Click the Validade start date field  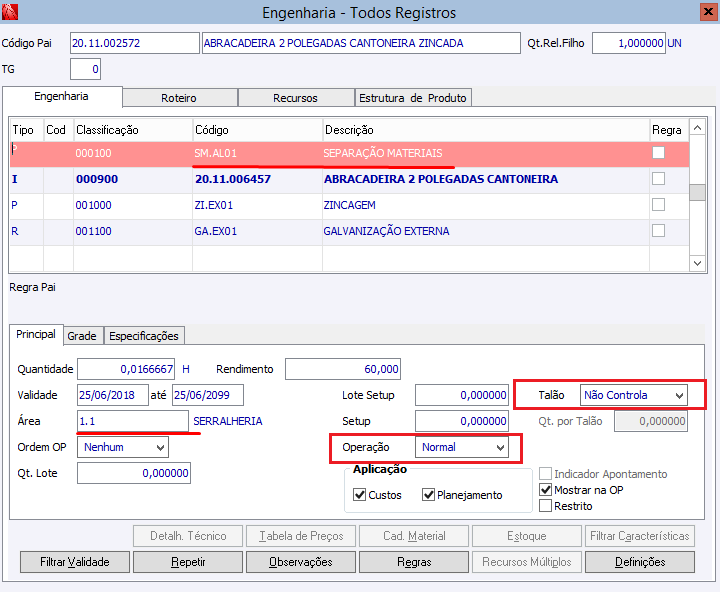pyautogui.click(x=113, y=395)
